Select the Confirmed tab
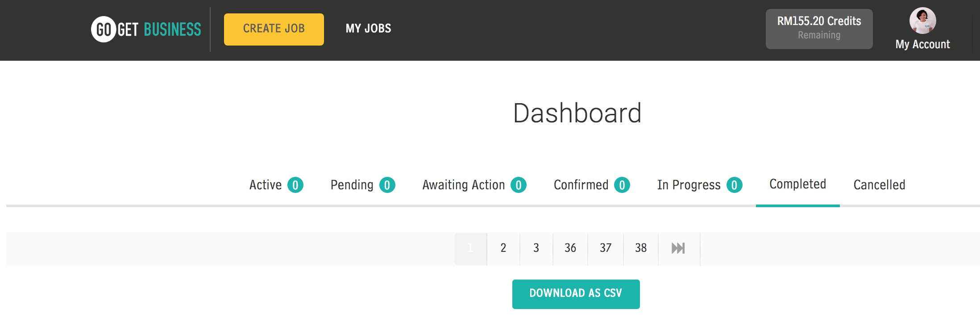980x326 pixels. [x=581, y=185]
